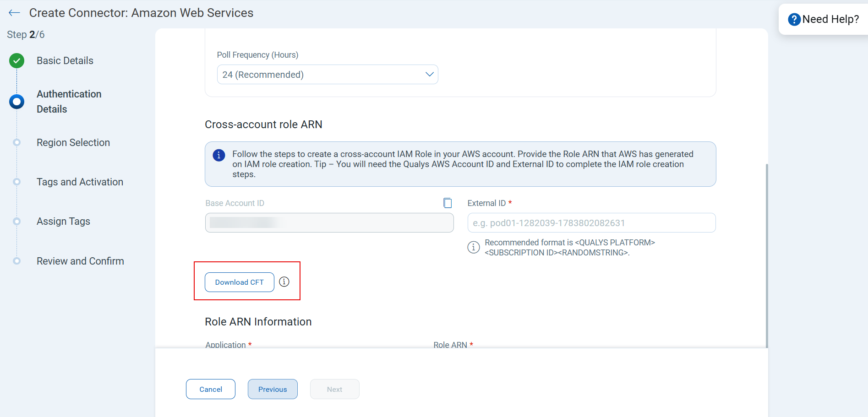Click the blue info icon in the tip banner
Image resolution: width=868 pixels, height=417 pixels.
click(219, 155)
